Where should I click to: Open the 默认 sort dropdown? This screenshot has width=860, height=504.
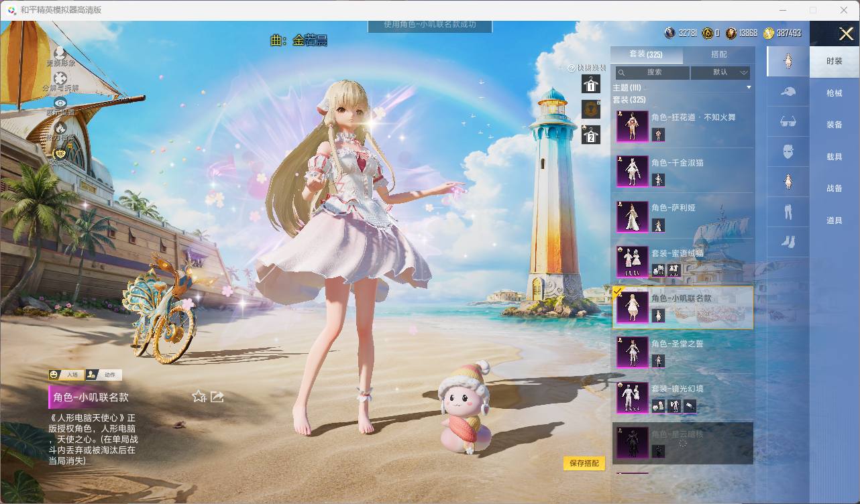click(x=720, y=72)
